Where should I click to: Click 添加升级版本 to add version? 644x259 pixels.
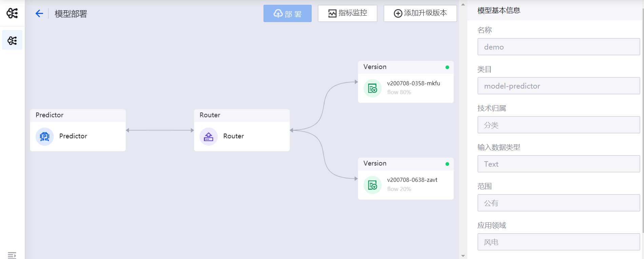pyautogui.click(x=420, y=13)
